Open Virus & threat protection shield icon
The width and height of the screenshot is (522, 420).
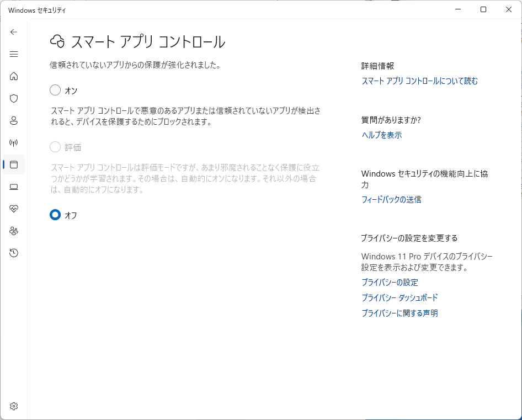coord(14,98)
